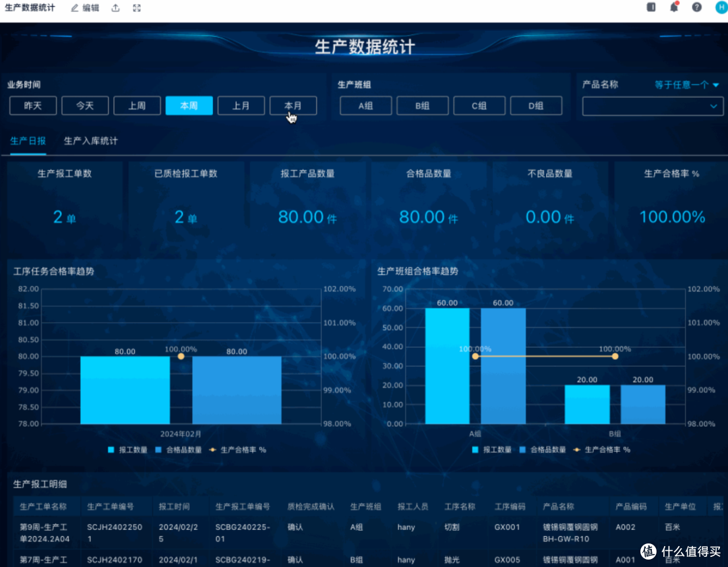Filter by production team D组

pos(536,106)
